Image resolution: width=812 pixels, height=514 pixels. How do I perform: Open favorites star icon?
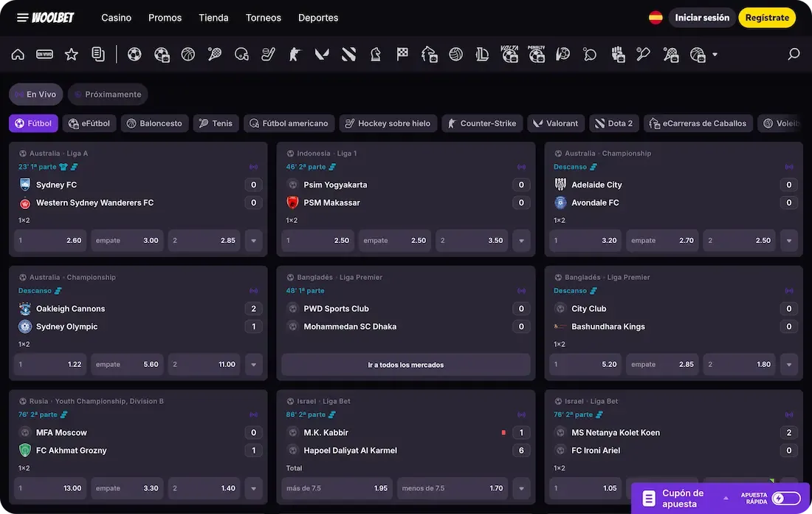pyautogui.click(x=72, y=54)
